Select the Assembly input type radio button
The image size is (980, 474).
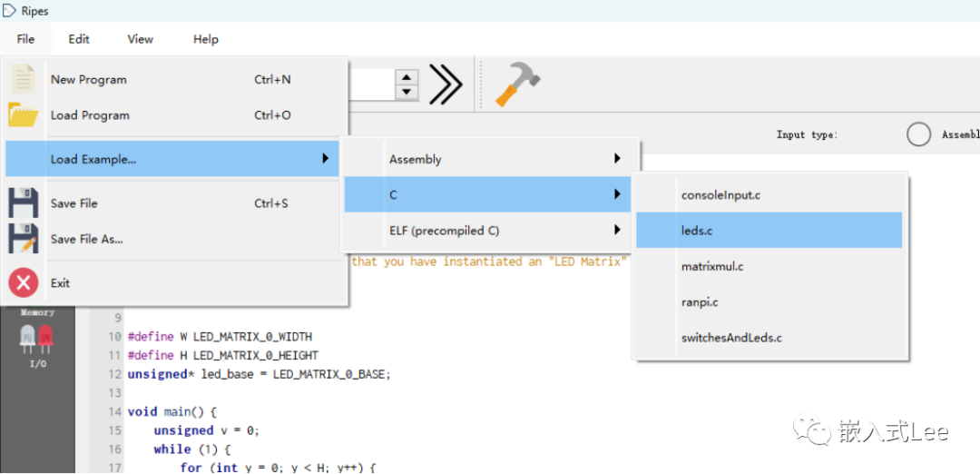pos(918,134)
